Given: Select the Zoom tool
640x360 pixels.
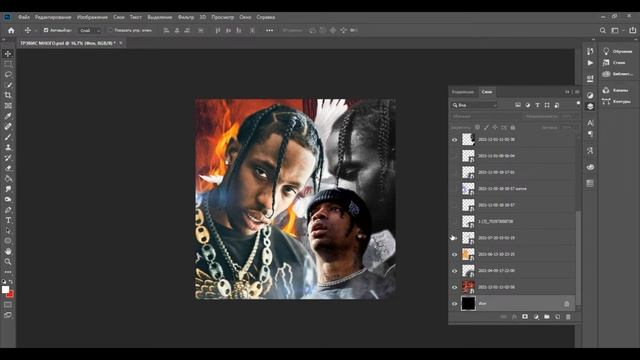Looking at the screenshot, I should pyautogui.click(x=8, y=262).
